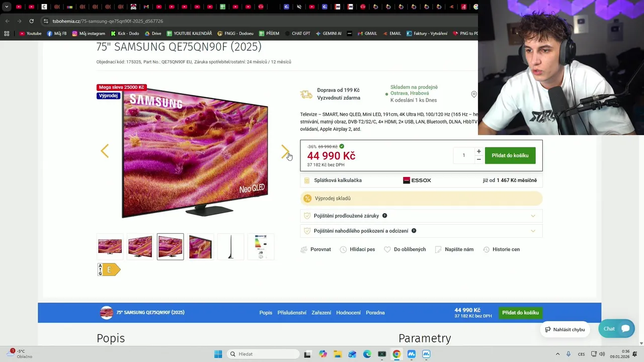Open tab search dropdown
Screen dimensions: 644x362
pyautogui.click(x=7, y=7)
